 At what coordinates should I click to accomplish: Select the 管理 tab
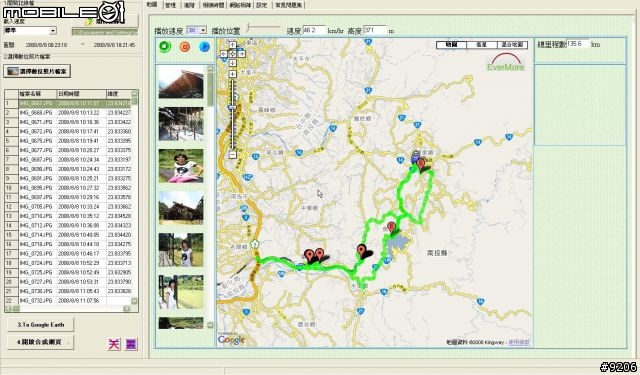171,5
